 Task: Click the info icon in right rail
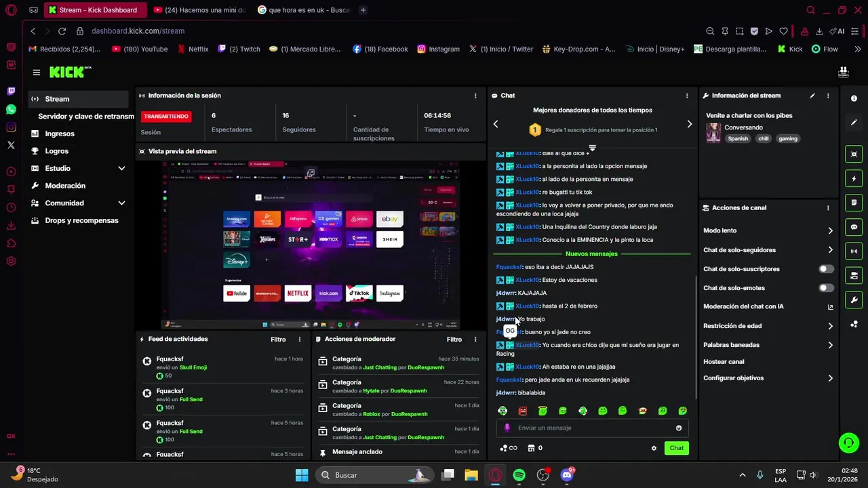click(x=854, y=98)
